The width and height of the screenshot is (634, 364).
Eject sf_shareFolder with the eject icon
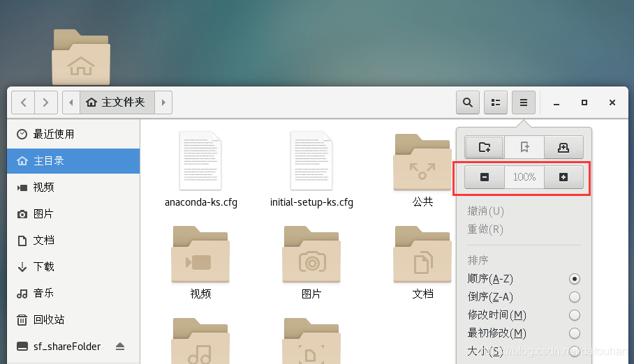pyautogui.click(x=120, y=347)
